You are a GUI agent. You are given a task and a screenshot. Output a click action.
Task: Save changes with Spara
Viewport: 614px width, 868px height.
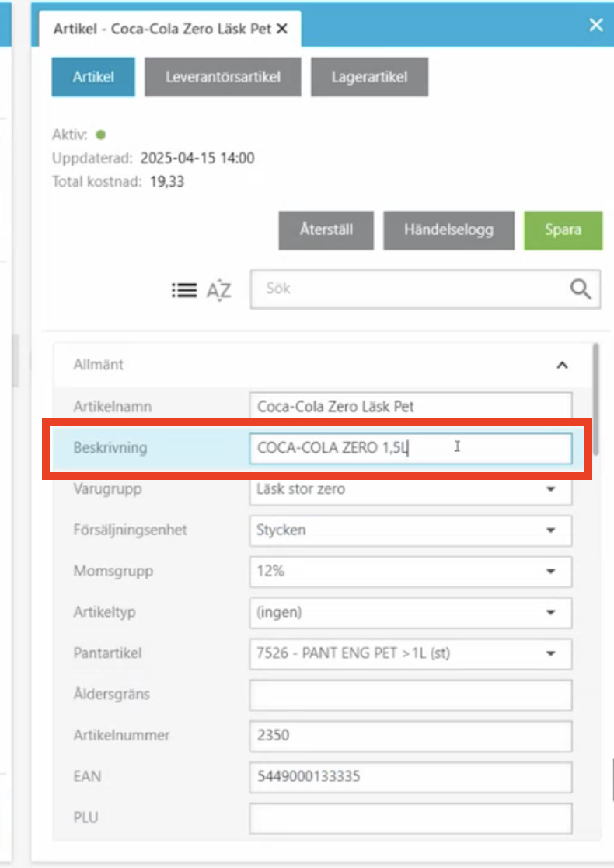[563, 229]
